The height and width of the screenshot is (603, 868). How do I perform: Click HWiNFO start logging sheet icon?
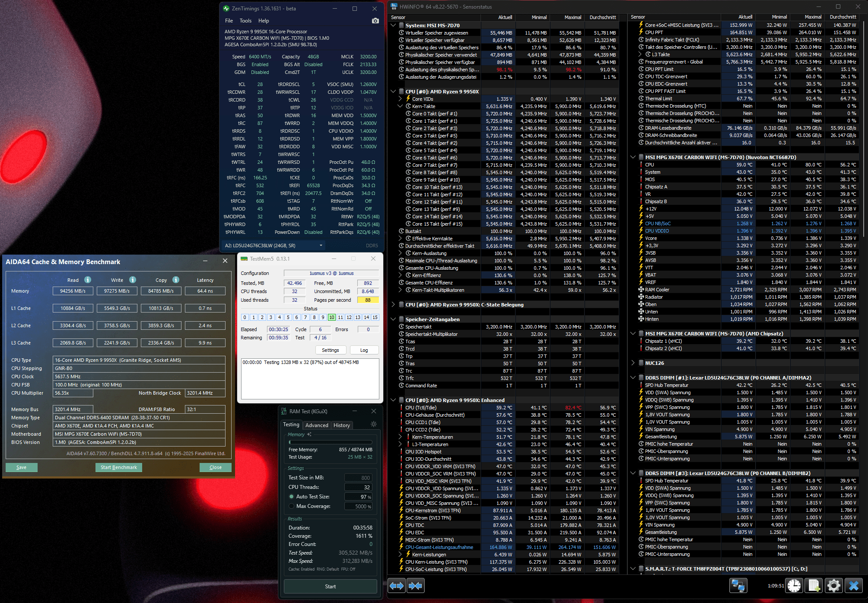814,586
